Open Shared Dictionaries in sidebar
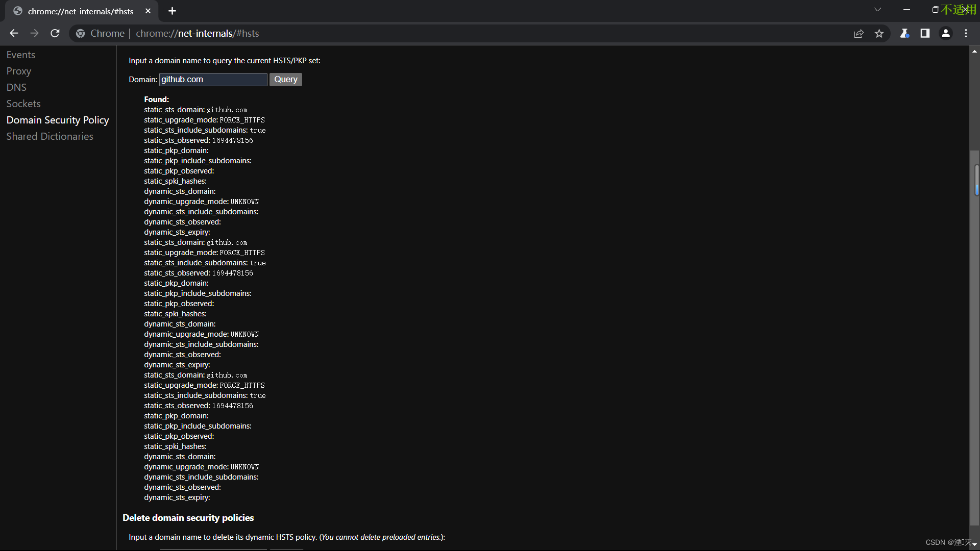 (x=50, y=136)
